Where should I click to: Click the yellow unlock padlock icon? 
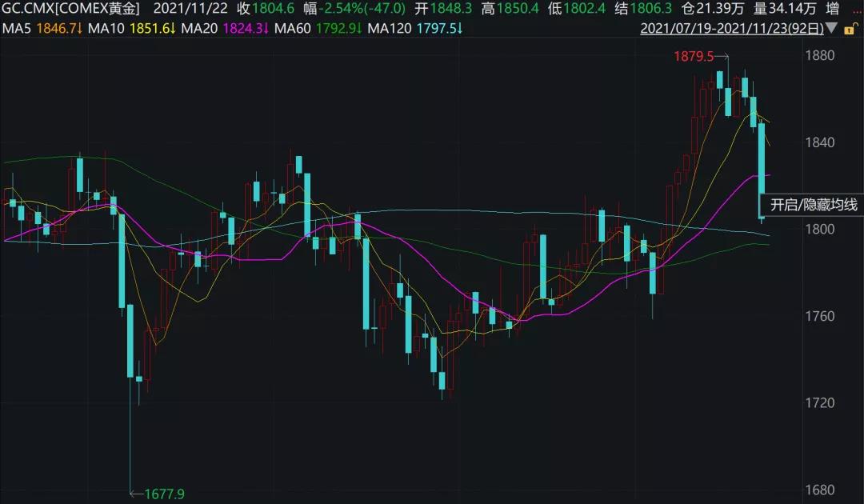[x=851, y=29]
